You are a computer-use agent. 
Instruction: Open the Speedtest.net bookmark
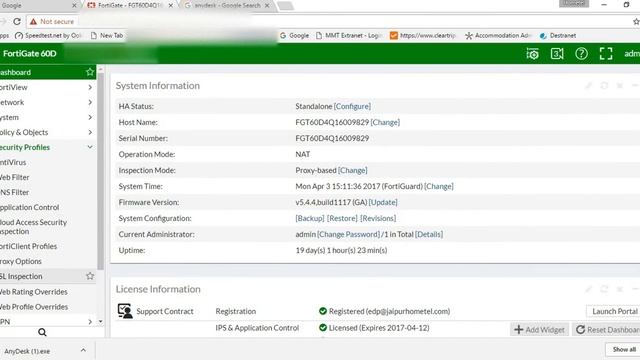(x=48, y=36)
